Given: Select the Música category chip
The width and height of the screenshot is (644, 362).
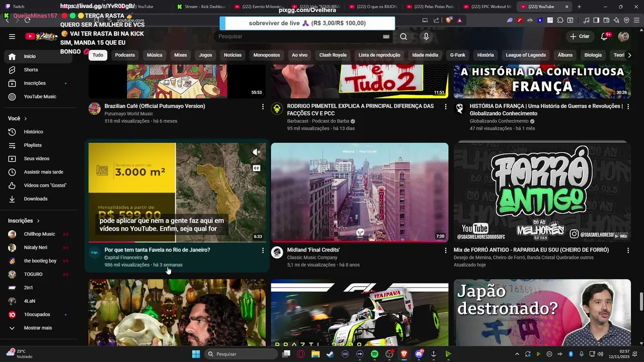Looking at the screenshot, I should click(154, 55).
